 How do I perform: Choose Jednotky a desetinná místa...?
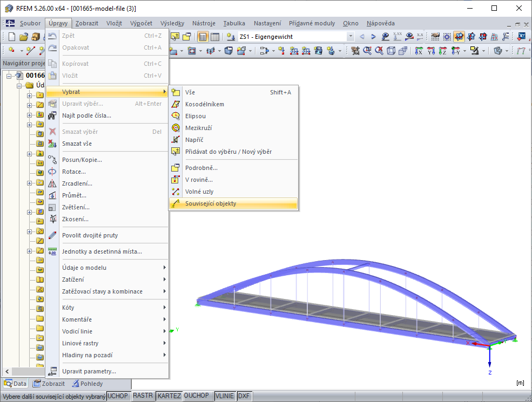coord(107,251)
